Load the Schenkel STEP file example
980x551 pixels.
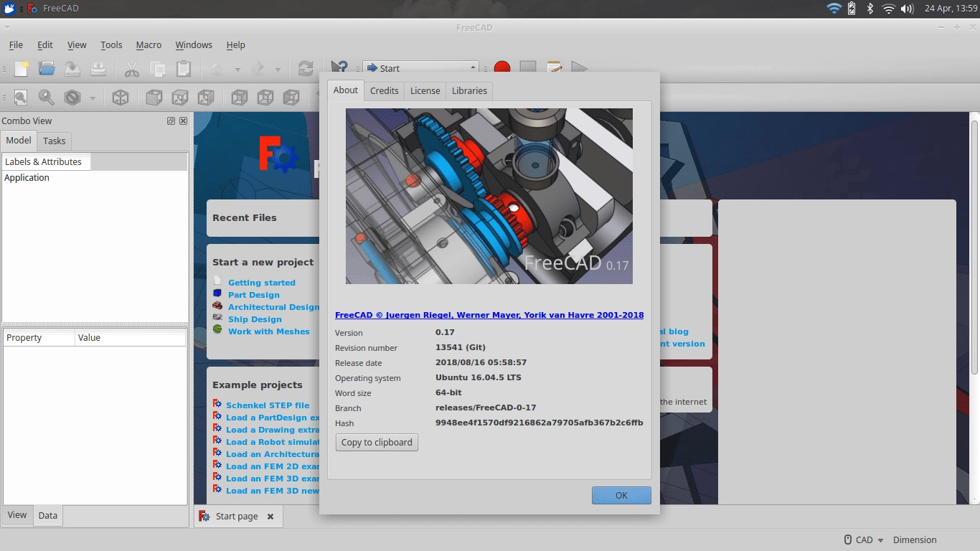pos(268,405)
